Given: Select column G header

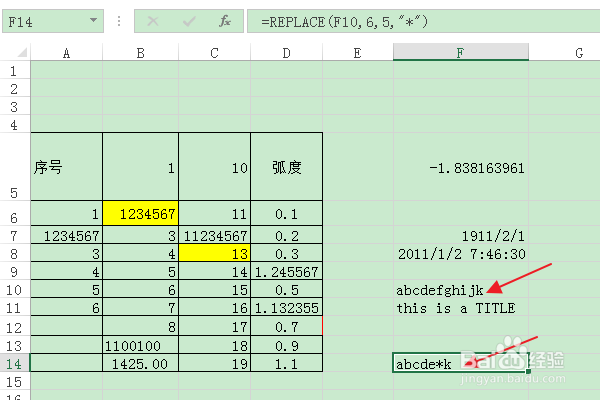Looking at the screenshot, I should (565, 53).
